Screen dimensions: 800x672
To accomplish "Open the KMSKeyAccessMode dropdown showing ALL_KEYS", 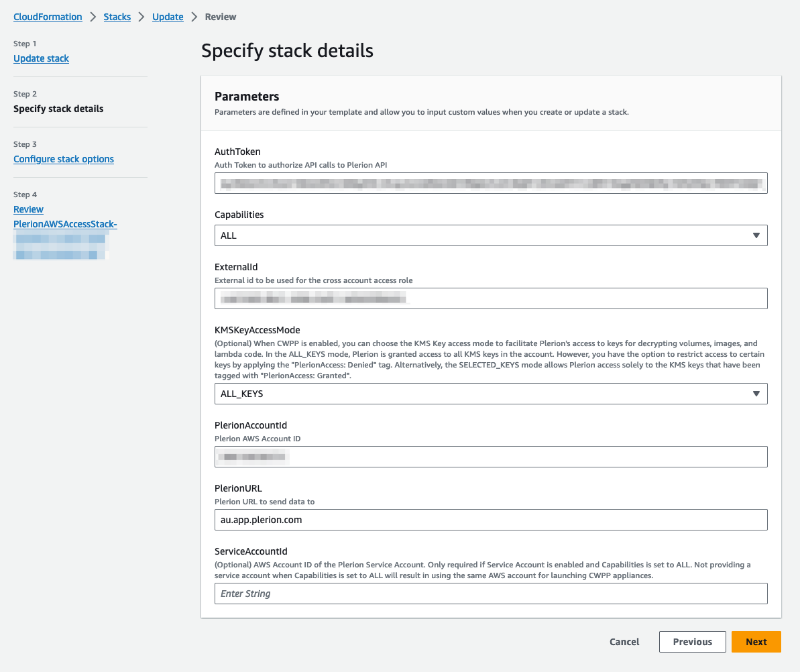I will click(491, 394).
